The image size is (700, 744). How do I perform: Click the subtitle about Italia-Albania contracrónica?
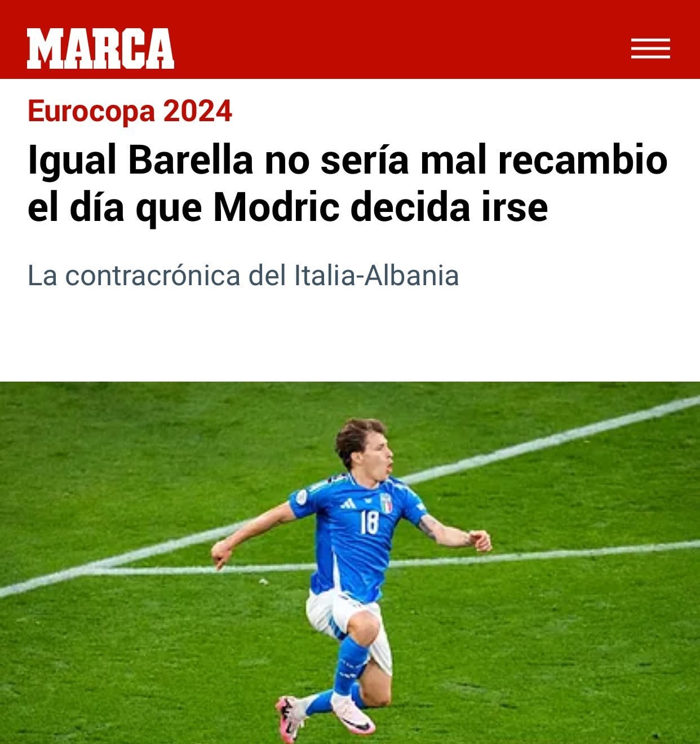[x=243, y=276]
